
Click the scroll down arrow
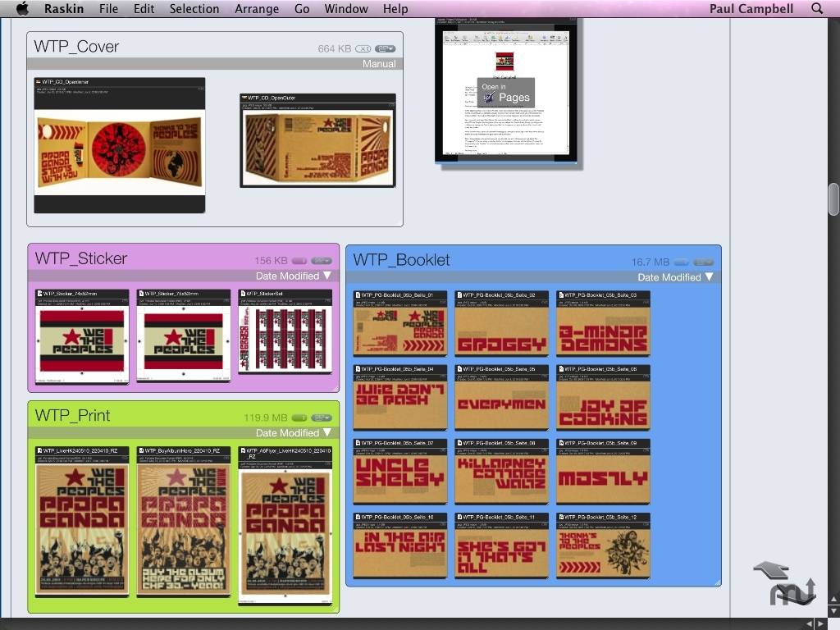tap(833, 610)
